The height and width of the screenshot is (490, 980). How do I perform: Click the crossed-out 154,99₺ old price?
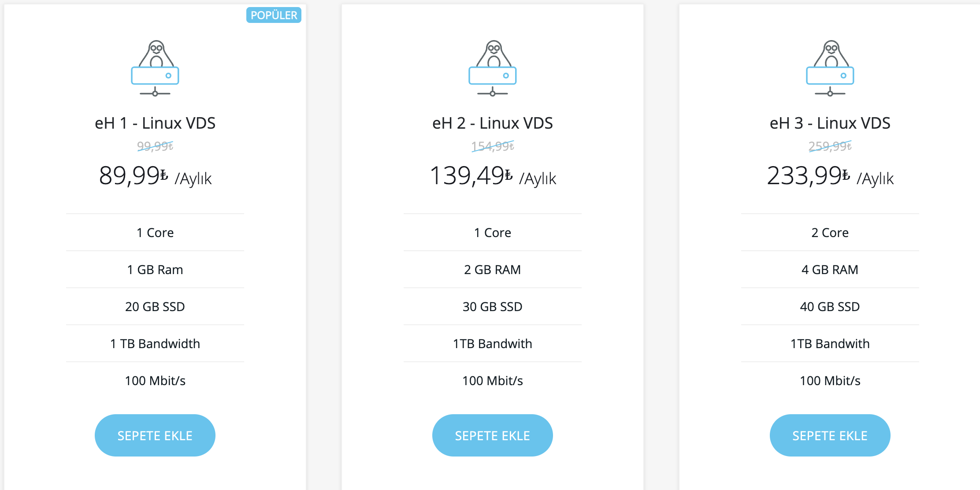tap(493, 146)
